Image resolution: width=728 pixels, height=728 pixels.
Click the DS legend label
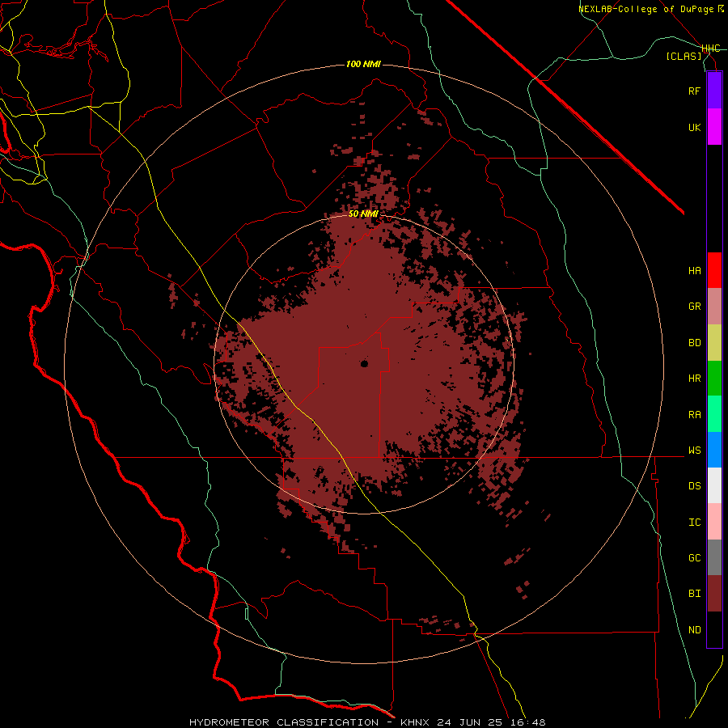(x=695, y=485)
